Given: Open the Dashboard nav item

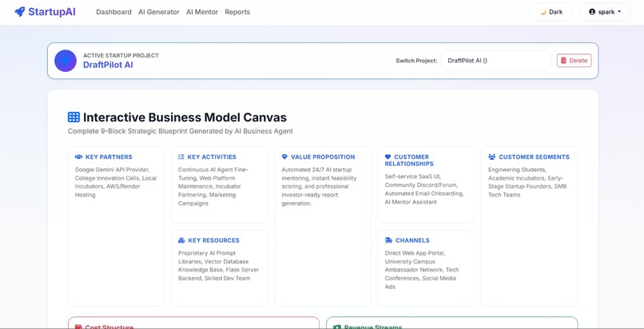Looking at the screenshot, I should (113, 12).
